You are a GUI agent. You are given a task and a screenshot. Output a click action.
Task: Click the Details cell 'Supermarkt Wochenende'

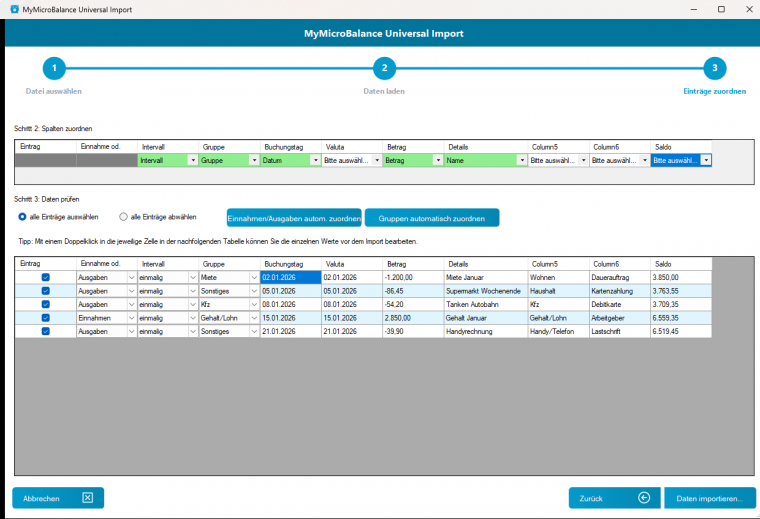pos(486,291)
